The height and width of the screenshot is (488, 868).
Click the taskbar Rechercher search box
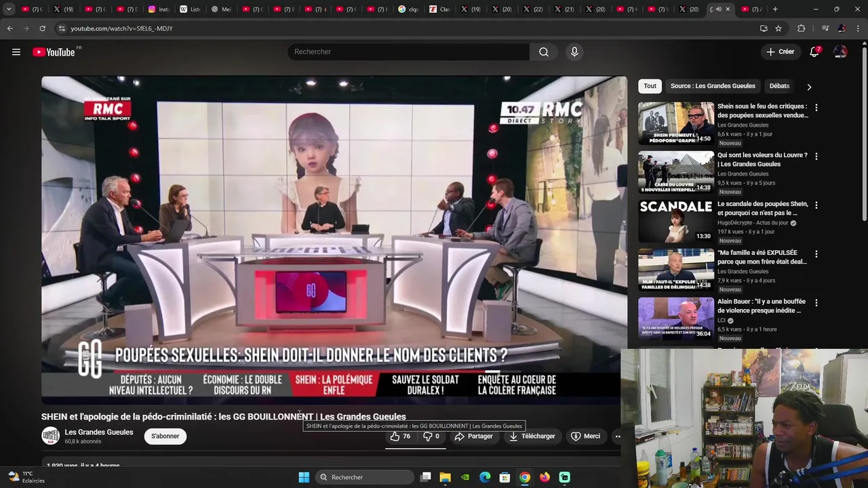pos(366,477)
